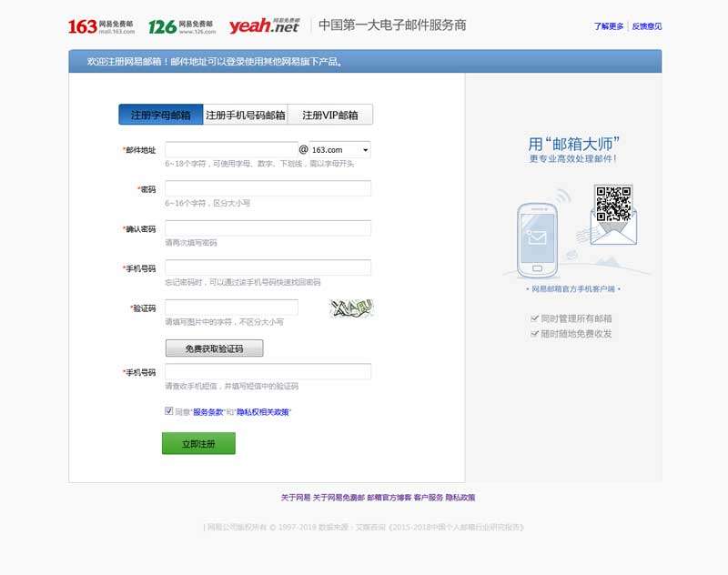Click the yeah.net logo

[264, 25]
